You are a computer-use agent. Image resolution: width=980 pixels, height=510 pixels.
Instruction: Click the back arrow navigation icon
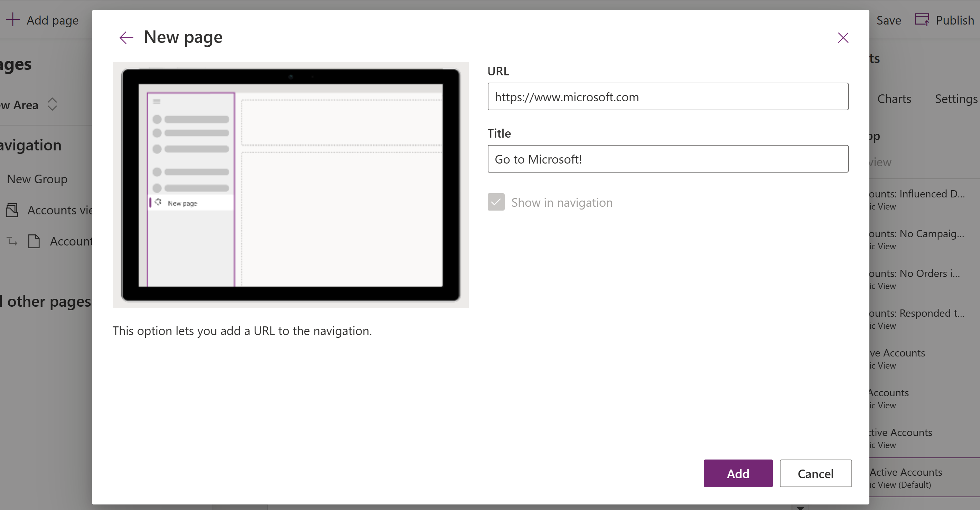[x=126, y=38]
